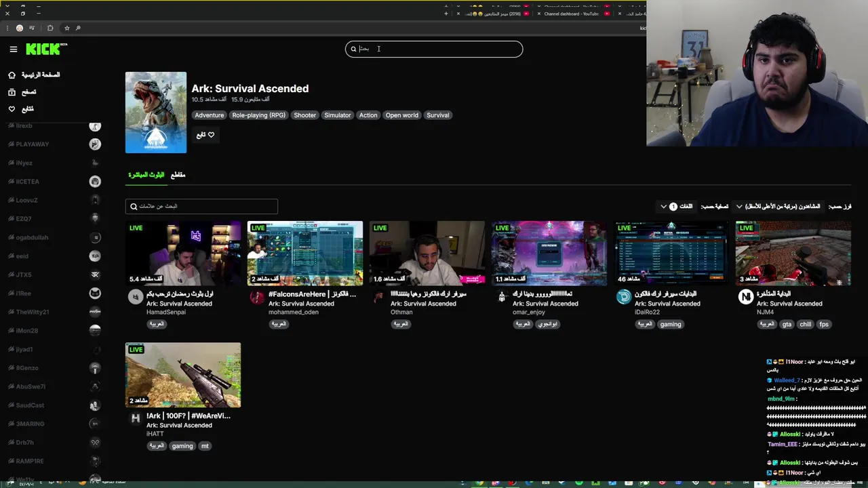The width and height of the screenshot is (868, 488).
Task: Click browser profile avatar icon
Action: point(20,28)
